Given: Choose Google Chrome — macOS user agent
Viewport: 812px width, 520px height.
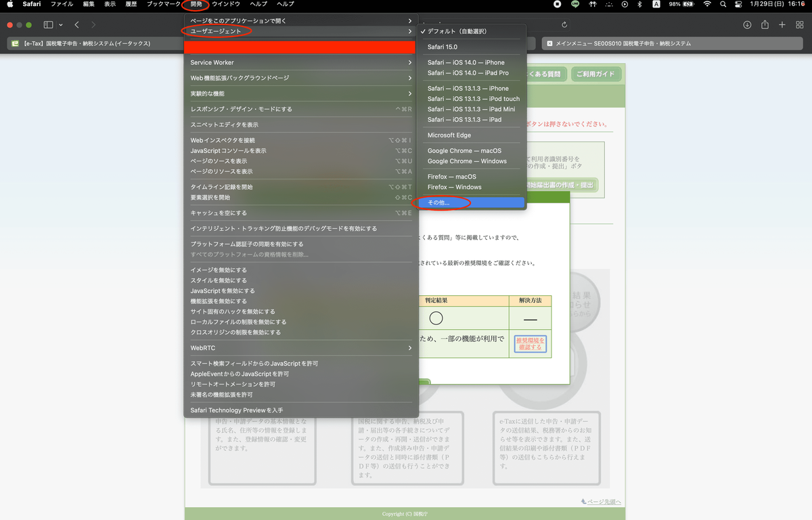Looking at the screenshot, I should 472,150.
